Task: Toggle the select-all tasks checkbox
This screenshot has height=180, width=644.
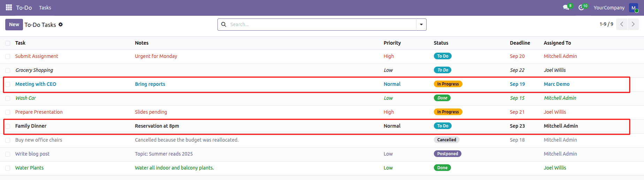Action: (8, 43)
